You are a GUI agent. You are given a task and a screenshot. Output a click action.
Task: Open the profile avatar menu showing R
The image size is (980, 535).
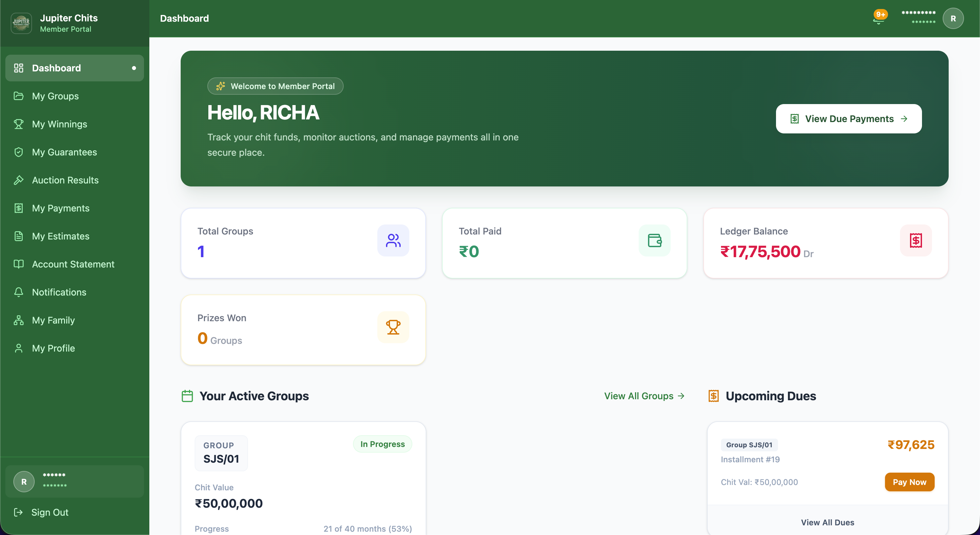[x=953, y=18]
